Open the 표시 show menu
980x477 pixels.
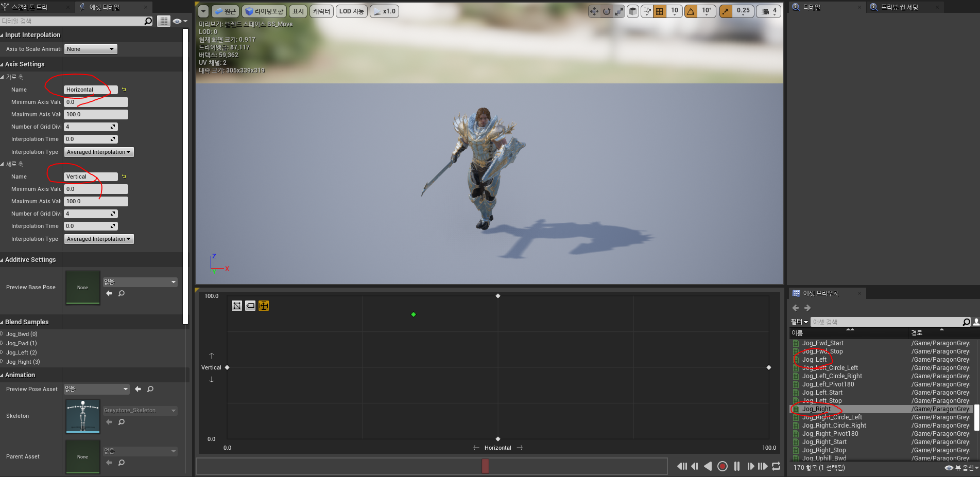pos(298,11)
